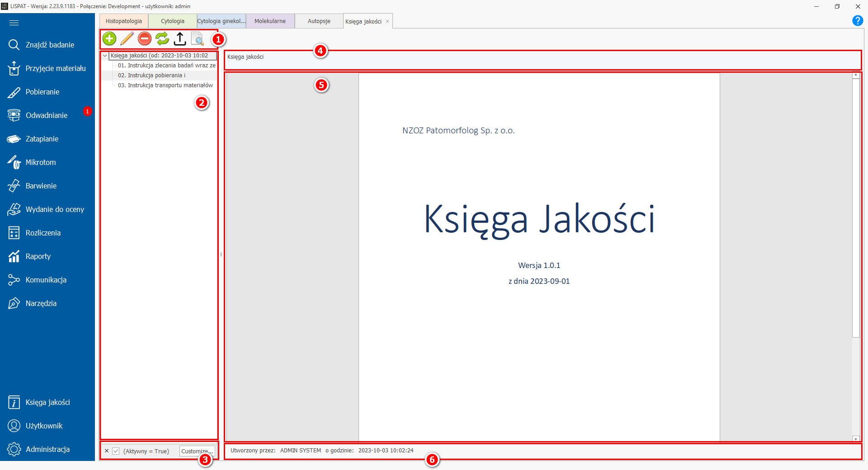The width and height of the screenshot is (868, 470).
Task: Click the pencil edit icon
Action: 127,39
